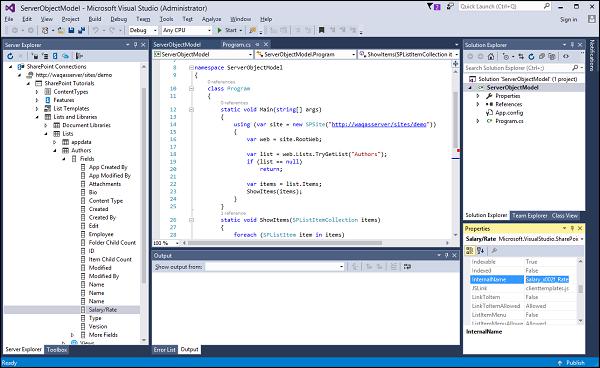This screenshot has height=368, width=600.
Task: Click Show All Files icon in Solution Explorer
Action: 552,57
